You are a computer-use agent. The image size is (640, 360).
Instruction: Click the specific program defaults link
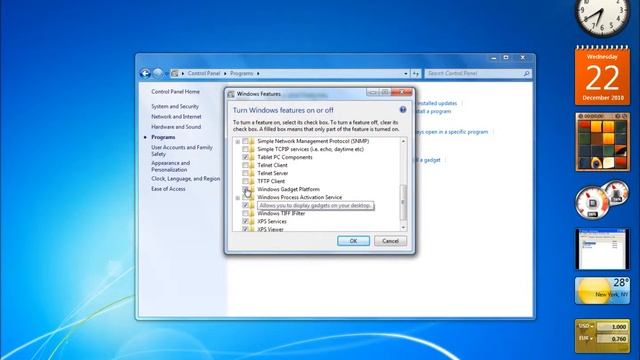coord(451,132)
